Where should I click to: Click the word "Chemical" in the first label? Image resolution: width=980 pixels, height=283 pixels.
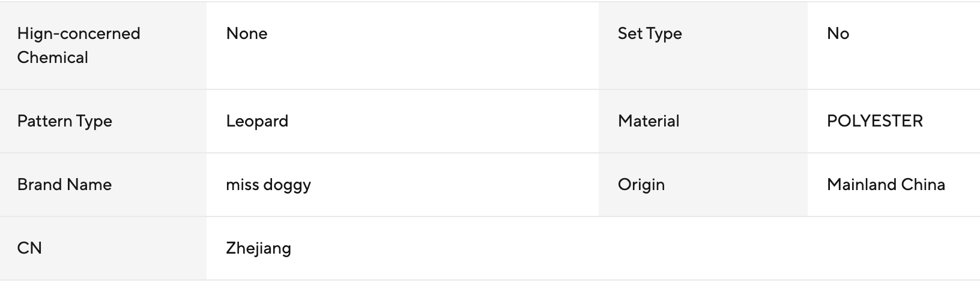pyautogui.click(x=53, y=58)
